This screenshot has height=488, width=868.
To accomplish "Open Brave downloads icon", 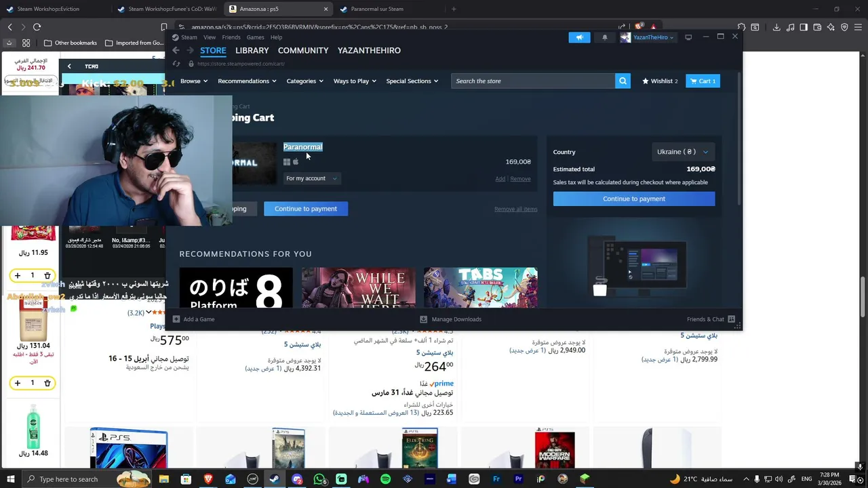I will tap(776, 27).
